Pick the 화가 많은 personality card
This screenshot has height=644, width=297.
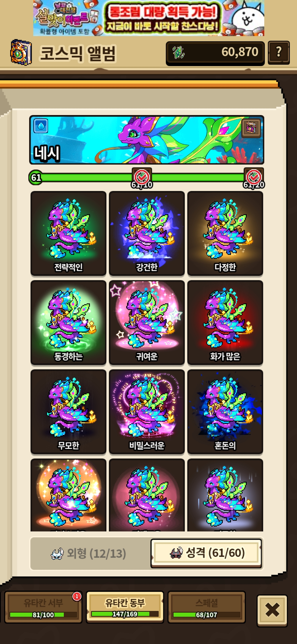tap(225, 323)
